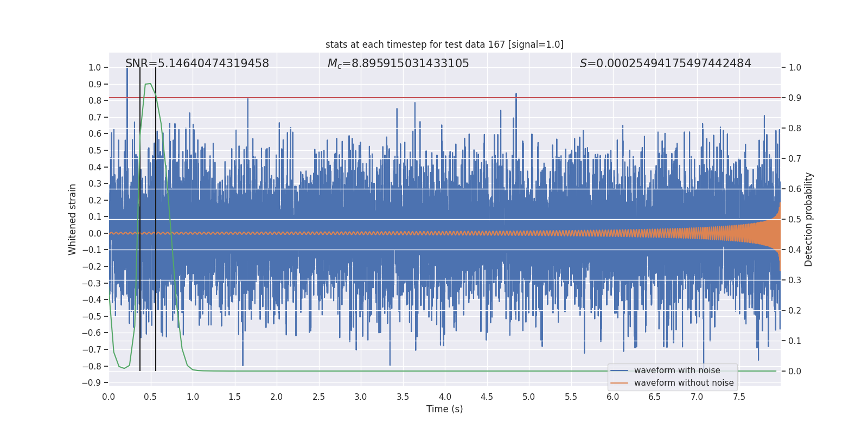
Task: Click the 7.5 tick on time axis
Action: (x=739, y=397)
